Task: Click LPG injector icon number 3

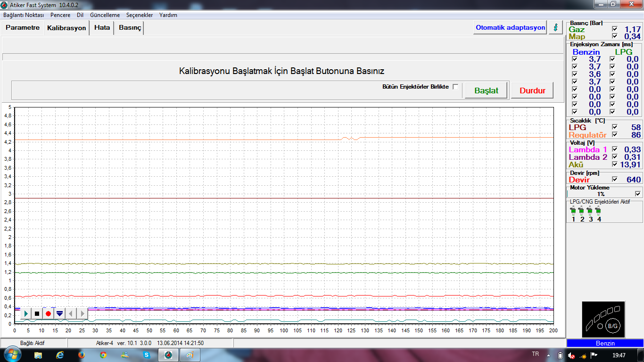Action: (x=590, y=210)
